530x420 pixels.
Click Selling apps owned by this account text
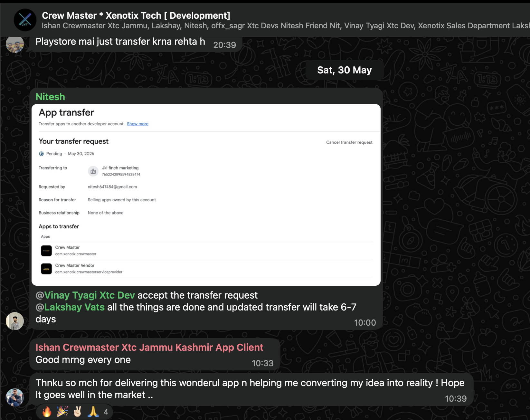(122, 200)
